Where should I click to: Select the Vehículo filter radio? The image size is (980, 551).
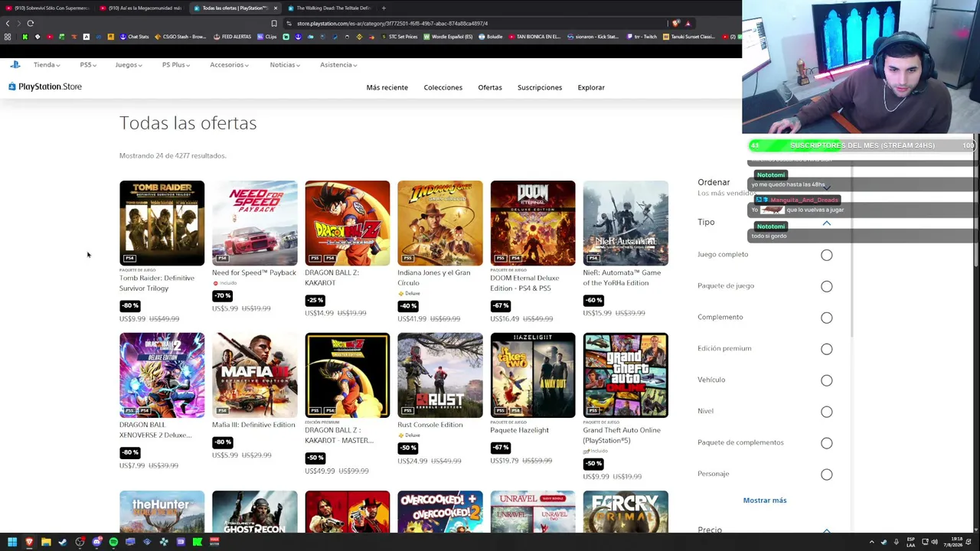click(x=827, y=380)
